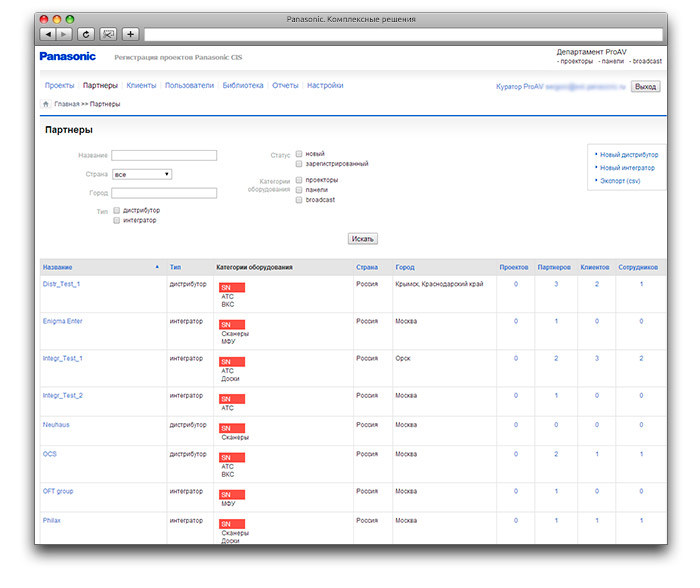This screenshot has width=700, height=588.
Task: Open the Neuhaus partner link
Action: (56, 425)
